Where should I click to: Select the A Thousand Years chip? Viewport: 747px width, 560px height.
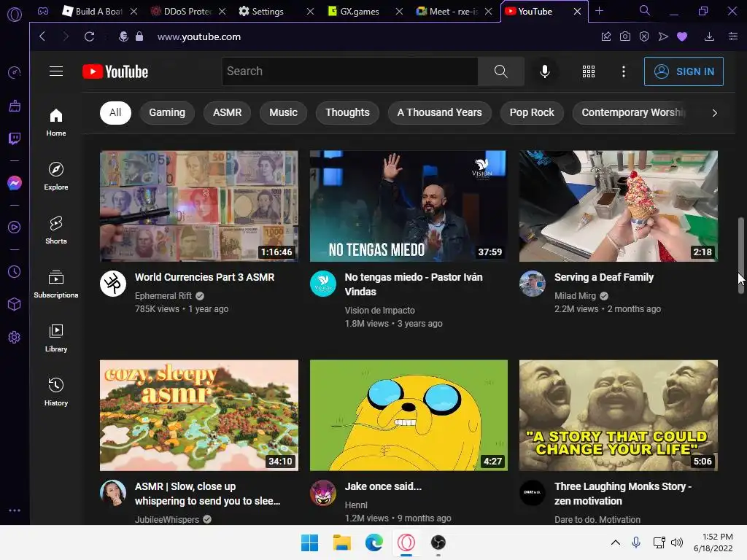point(439,113)
